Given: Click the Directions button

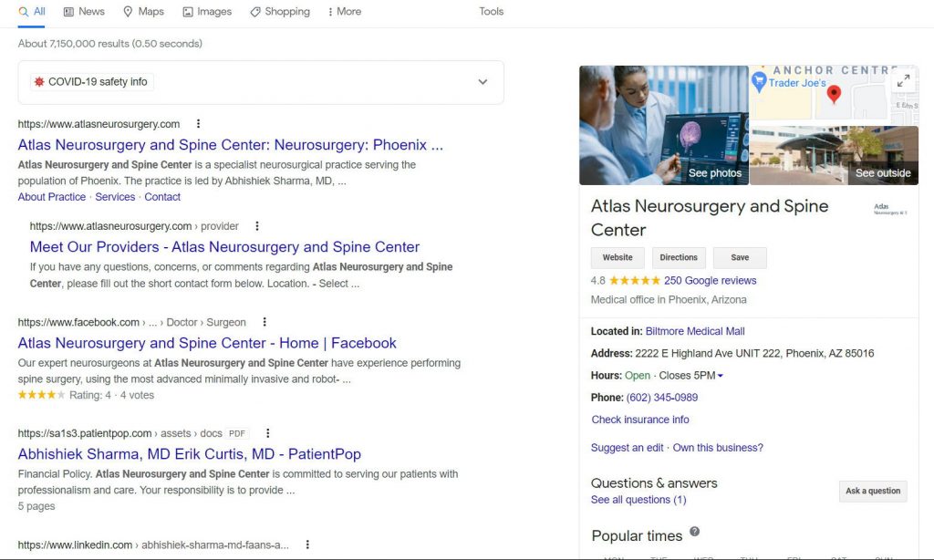Looking at the screenshot, I should pyautogui.click(x=679, y=258).
